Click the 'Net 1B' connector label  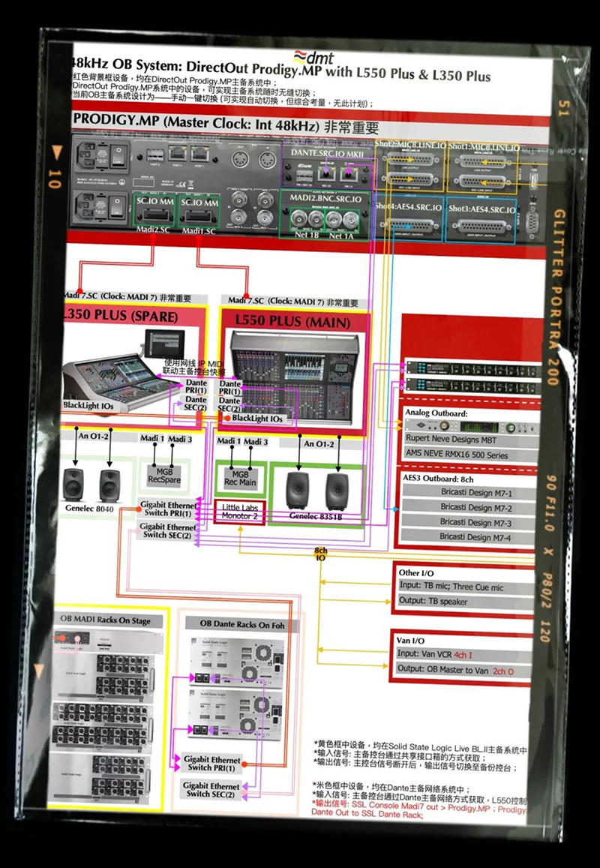click(x=307, y=235)
